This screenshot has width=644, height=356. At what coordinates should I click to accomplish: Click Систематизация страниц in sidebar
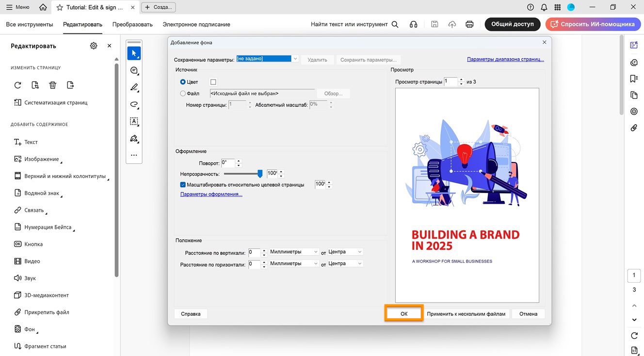pyautogui.click(x=50, y=102)
